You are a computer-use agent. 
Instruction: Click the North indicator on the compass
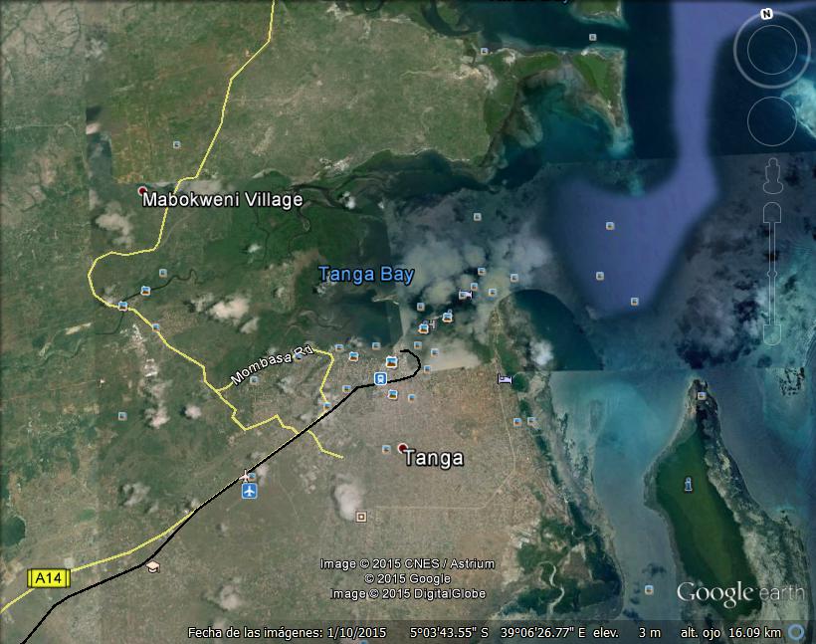766,14
